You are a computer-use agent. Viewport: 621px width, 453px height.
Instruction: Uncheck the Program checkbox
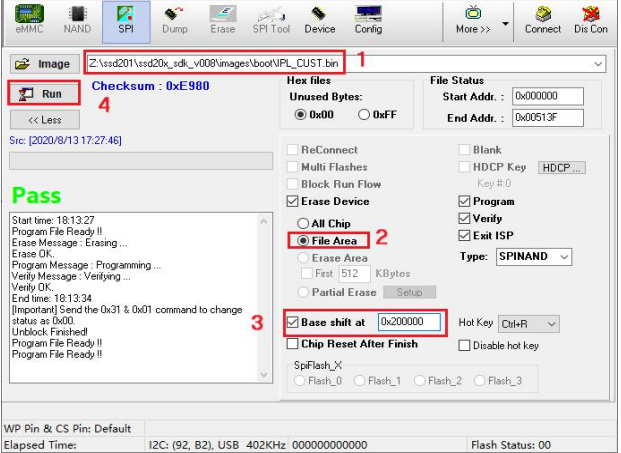click(x=464, y=201)
